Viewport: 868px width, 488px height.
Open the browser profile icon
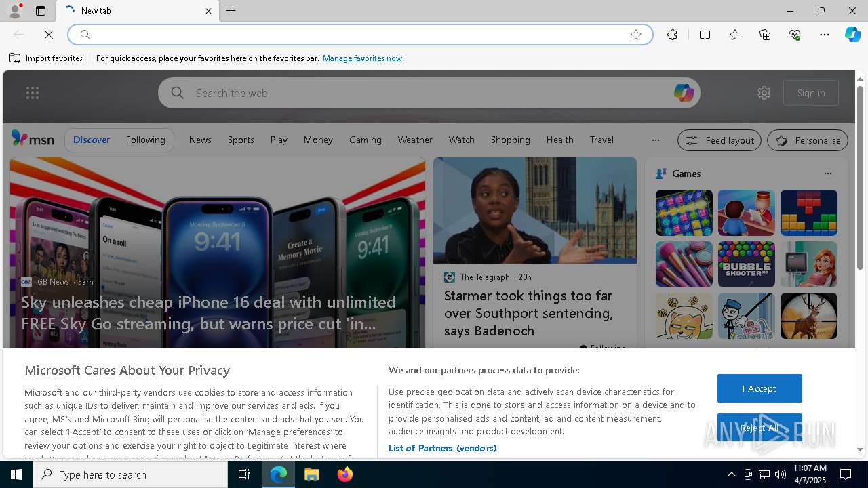[14, 11]
